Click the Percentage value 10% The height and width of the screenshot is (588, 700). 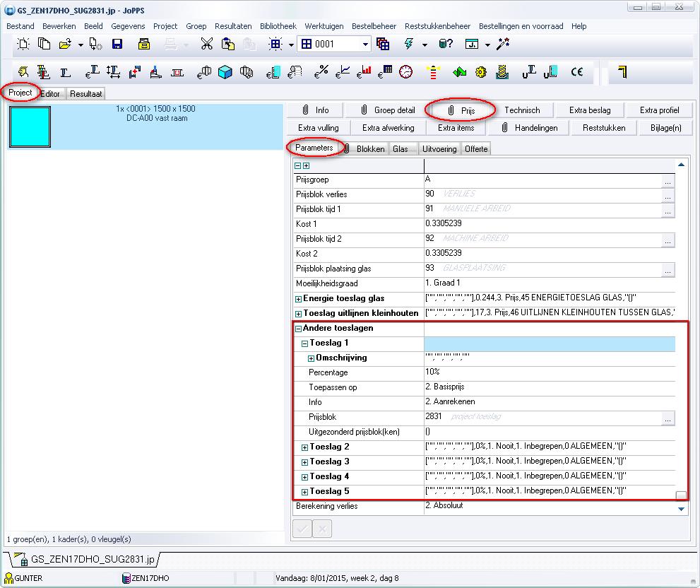(x=432, y=372)
